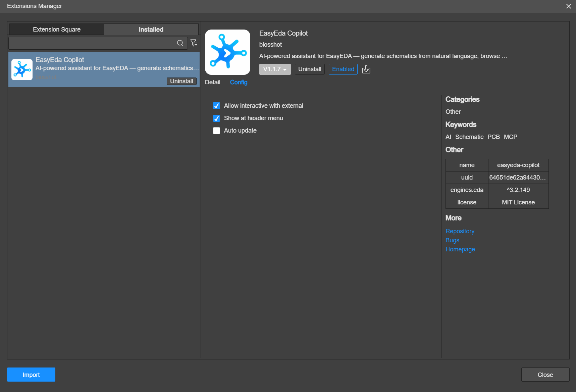Click the biosshot author name in header
Screen dimensions: 576x392
(270, 45)
